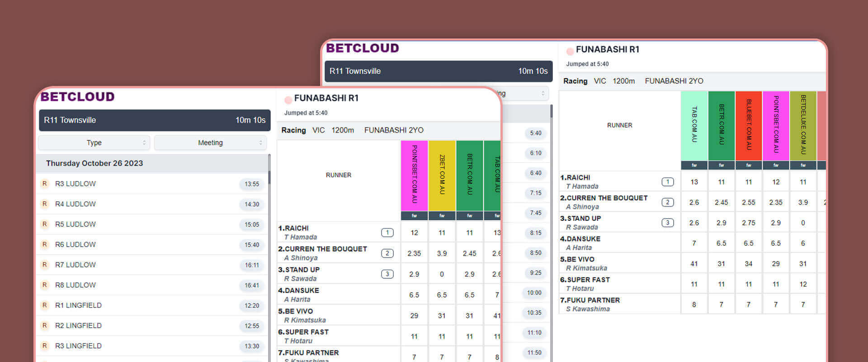
Task: Click CURREN THE BOUQUET's BLUEBET odds 2.55
Action: pyautogui.click(x=749, y=202)
